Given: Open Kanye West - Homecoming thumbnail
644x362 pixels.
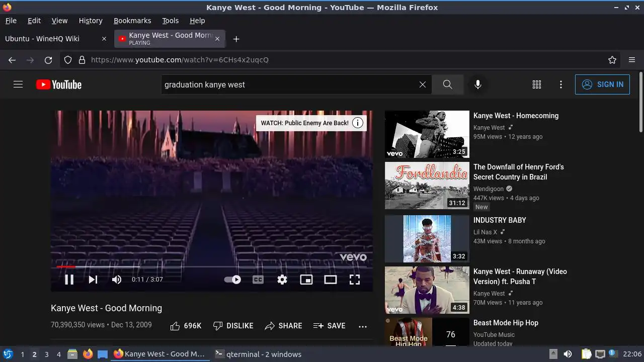Looking at the screenshot, I should point(427,134).
